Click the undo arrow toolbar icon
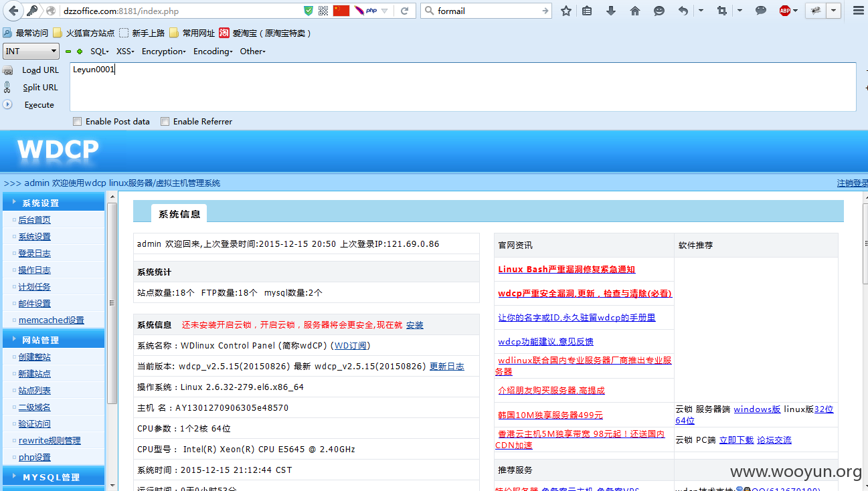Image resolution: width=868 pixels, height=491 pixels. point(683,11)
